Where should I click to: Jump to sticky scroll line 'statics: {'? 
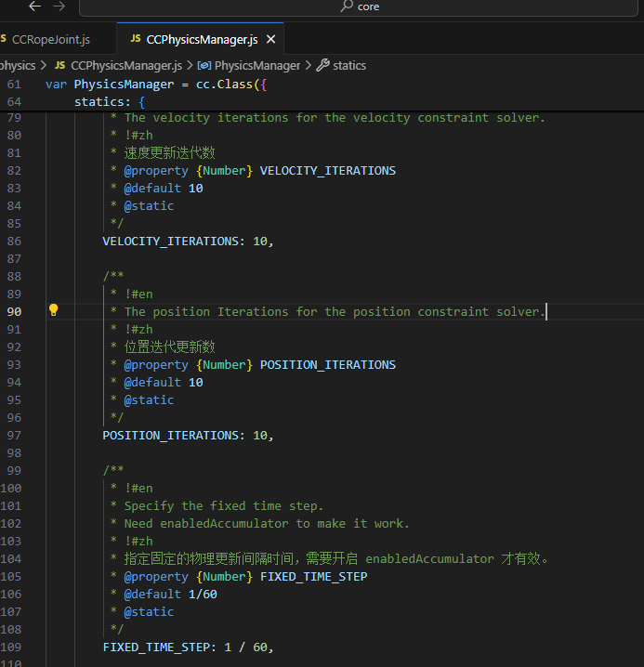click(x=110, y=101)
